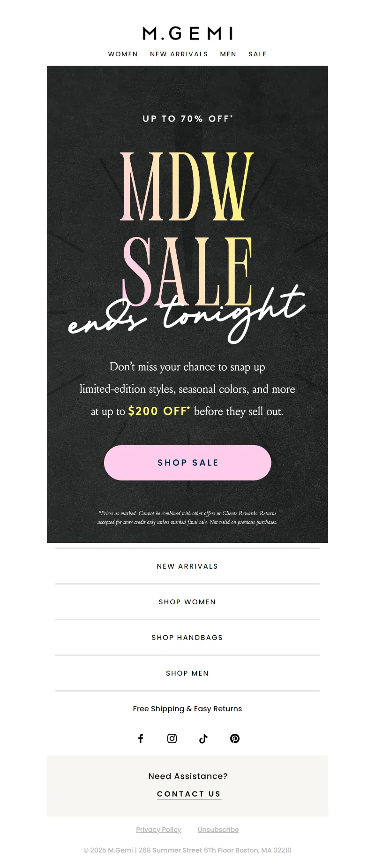Open the TikTok social icon

(203, 739)
